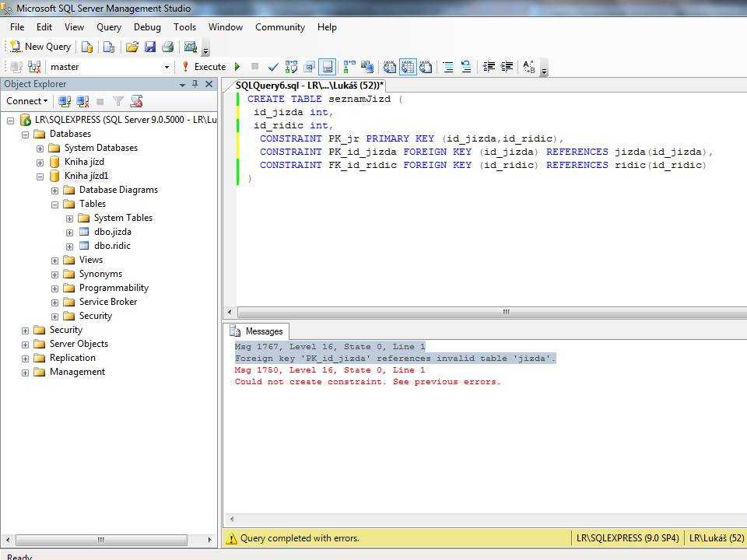Close the Object Explorer panel
This screenshot has height=560, width=747.
[209, 84]
